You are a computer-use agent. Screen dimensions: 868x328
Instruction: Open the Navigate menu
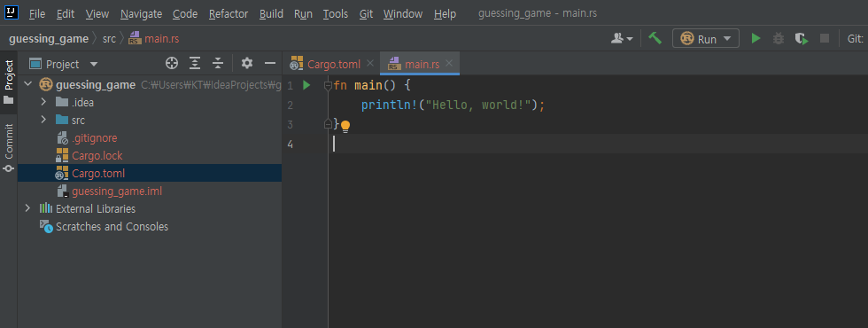(141, 14)
